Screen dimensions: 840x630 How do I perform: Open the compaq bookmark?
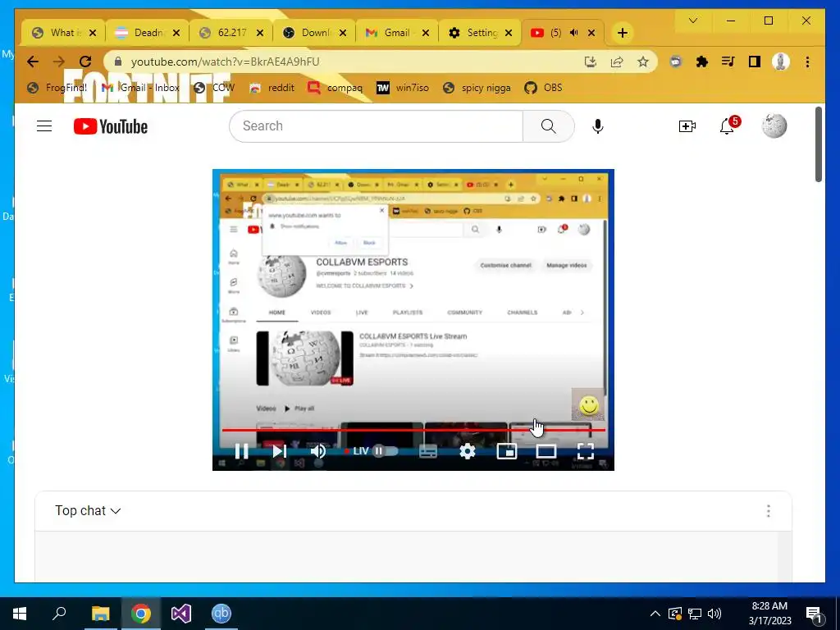click(336, 87)
